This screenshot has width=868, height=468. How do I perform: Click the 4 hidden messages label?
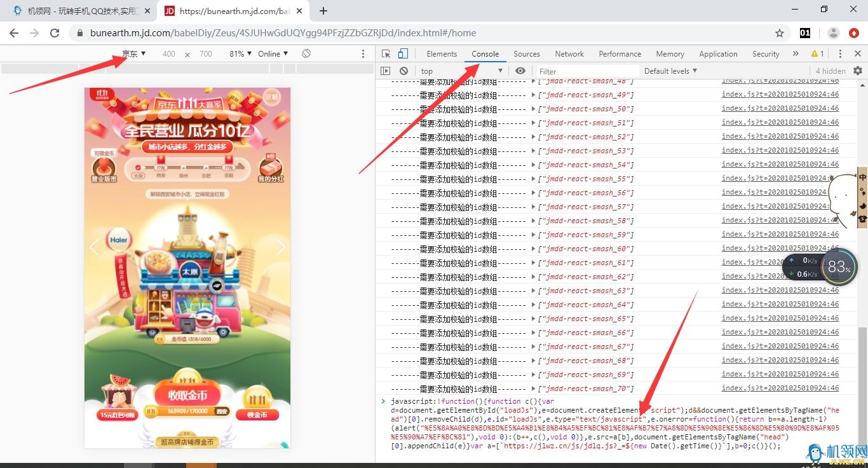(x=831, y=71)
